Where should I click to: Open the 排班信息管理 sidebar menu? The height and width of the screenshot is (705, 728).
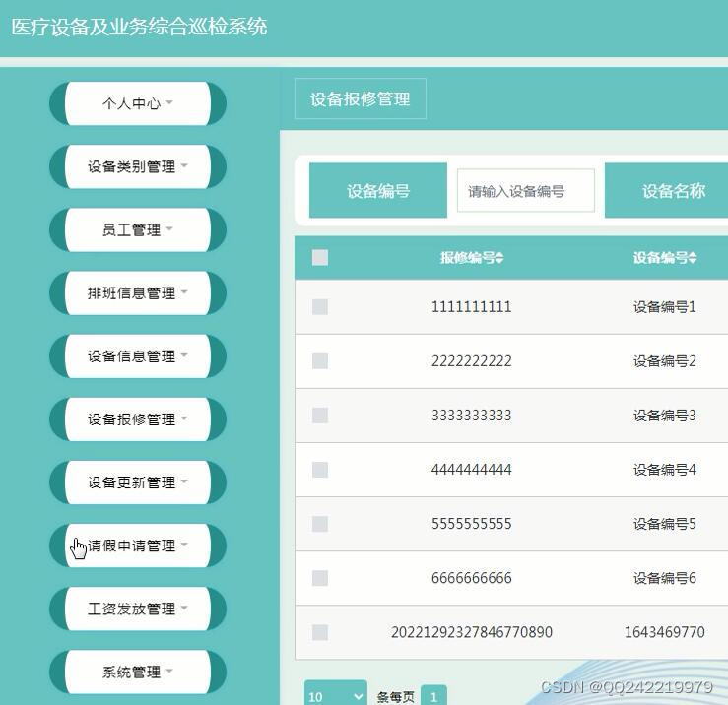click(138, 292)
